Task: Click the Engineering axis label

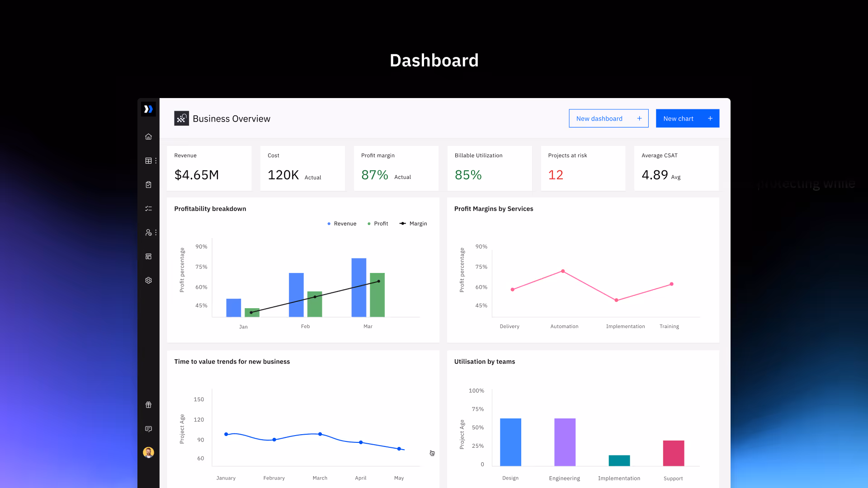Action: tap(565, 479)
